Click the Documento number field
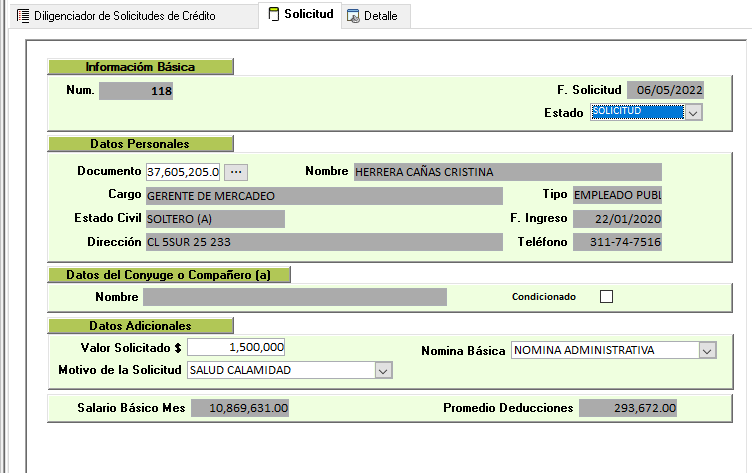 point(182,172)
